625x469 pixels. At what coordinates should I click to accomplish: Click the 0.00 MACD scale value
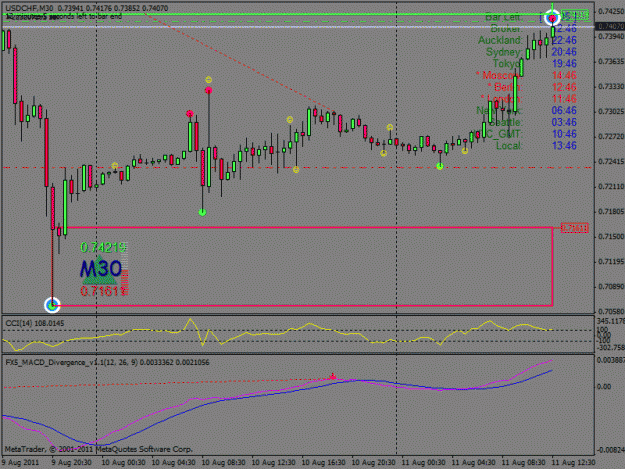point(604,387)
